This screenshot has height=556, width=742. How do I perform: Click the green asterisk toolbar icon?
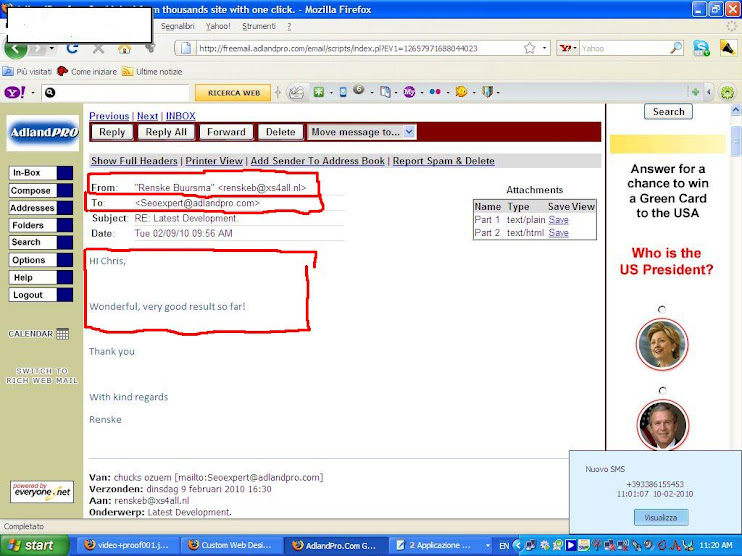pyautogui.click(x=319, y=92)
